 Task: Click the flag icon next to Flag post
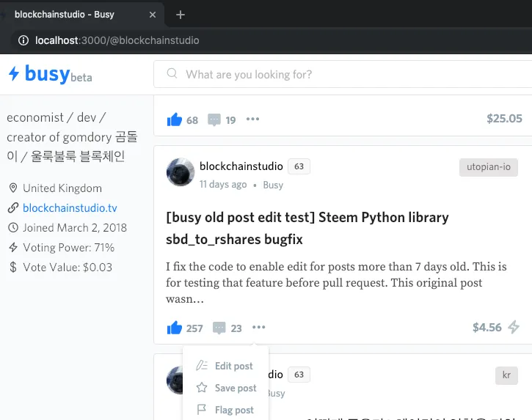coord(202,410)
